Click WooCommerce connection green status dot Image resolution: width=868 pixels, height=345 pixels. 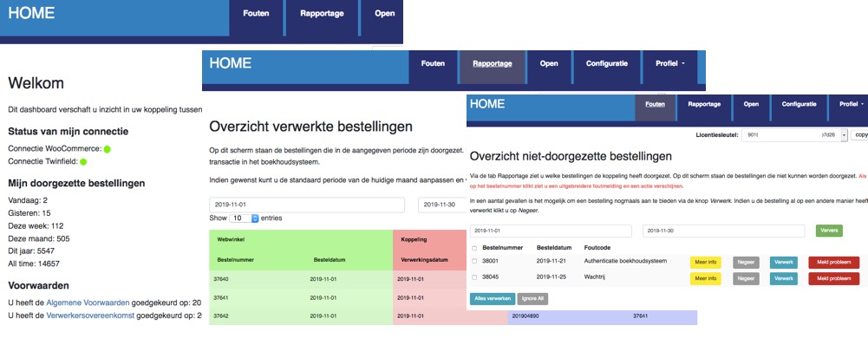[x=107, y=149]
